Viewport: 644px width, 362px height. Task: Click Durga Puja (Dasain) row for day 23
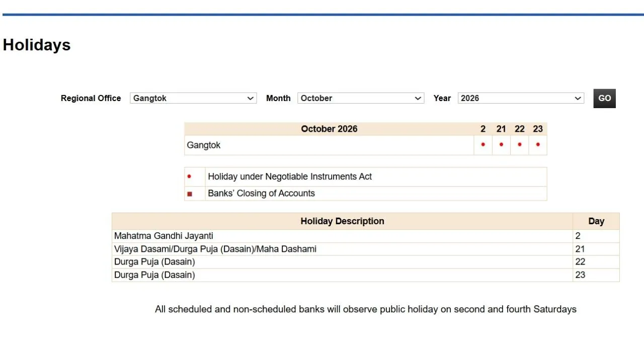click(x=366, y=275)
